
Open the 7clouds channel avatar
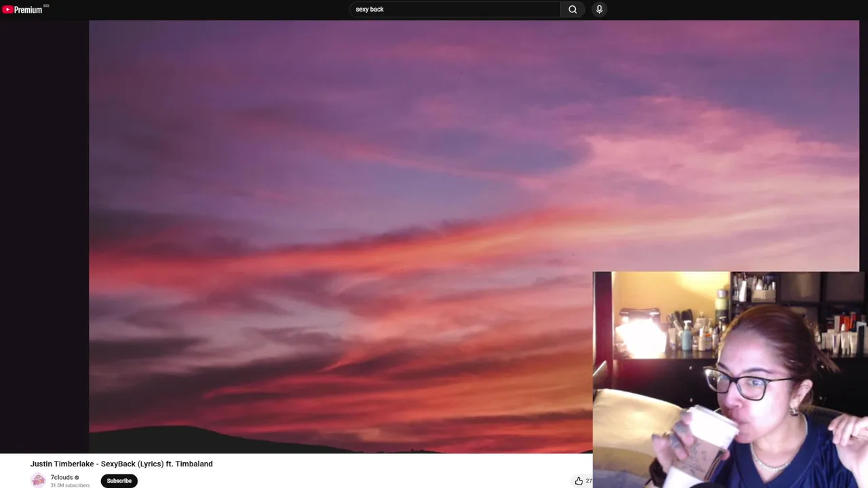pyautogui.click(x=39, y=481)
